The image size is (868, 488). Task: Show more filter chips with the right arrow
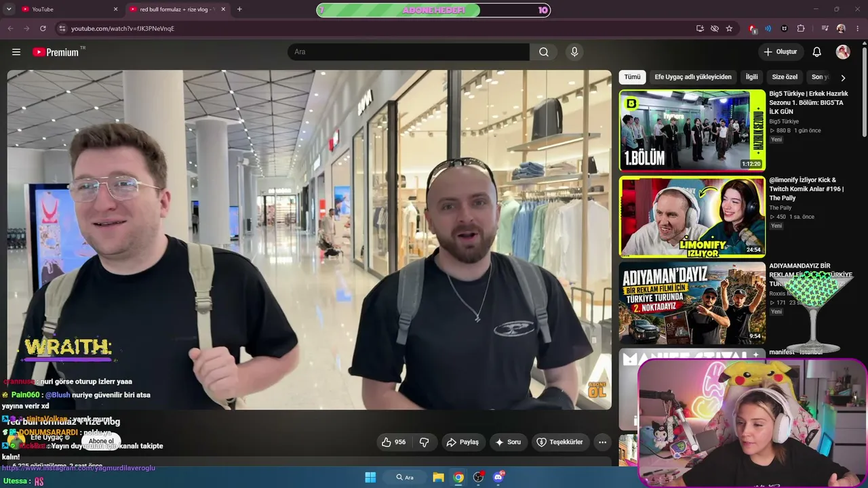pos(843,77)
